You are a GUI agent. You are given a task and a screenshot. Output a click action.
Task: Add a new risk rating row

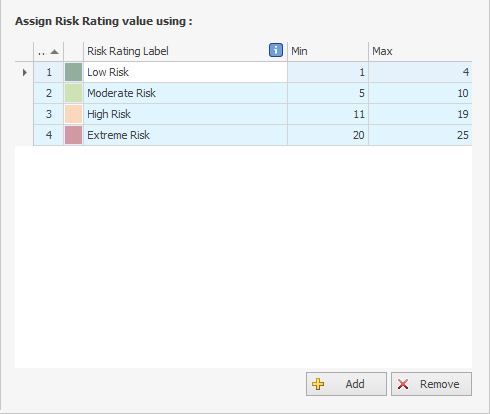(346, 384)
